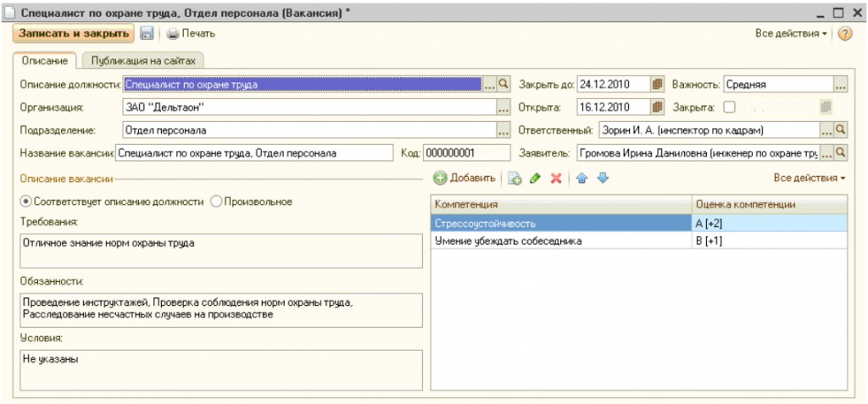Click into the Название вакансии input field

point(254,153)
